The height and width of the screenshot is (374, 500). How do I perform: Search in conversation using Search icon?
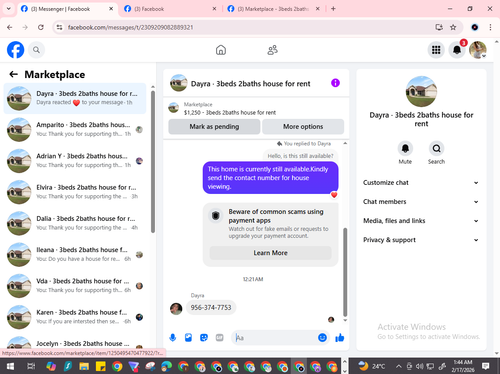tap(436, 148)
